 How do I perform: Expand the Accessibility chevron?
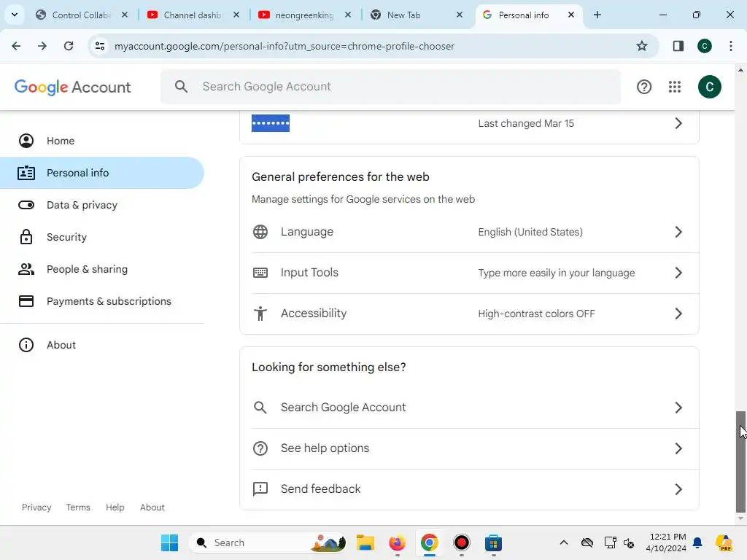click(678, 314)
